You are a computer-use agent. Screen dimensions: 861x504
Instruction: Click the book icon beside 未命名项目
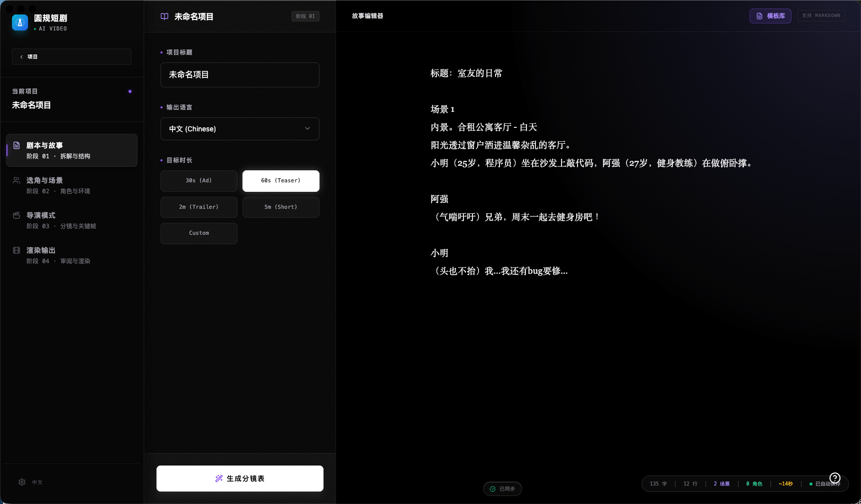click(x=164, y=16)
